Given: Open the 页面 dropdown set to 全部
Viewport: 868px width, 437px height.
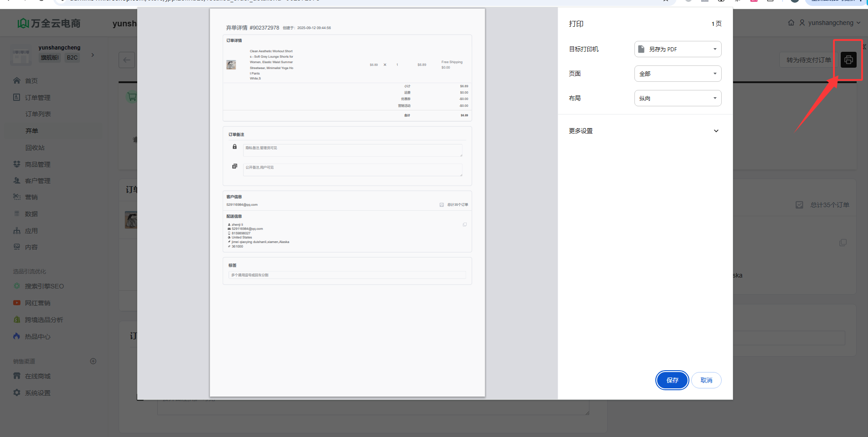Looking at the screenshot, I should click(x=677, y=74).
